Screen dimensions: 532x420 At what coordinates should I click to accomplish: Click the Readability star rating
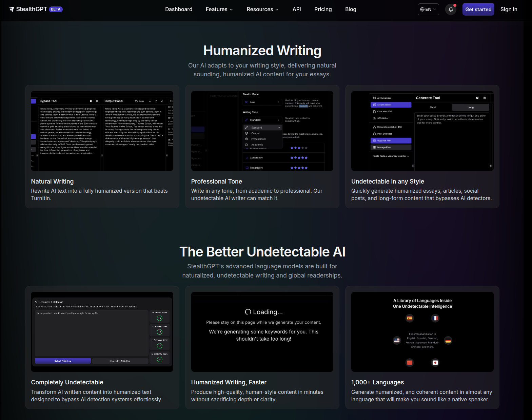coord(299,168)
